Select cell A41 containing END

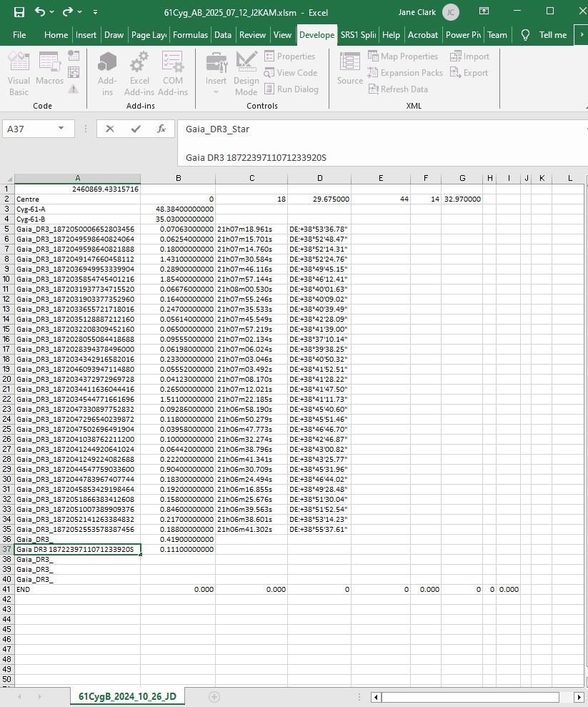click(x=77, y=590)
